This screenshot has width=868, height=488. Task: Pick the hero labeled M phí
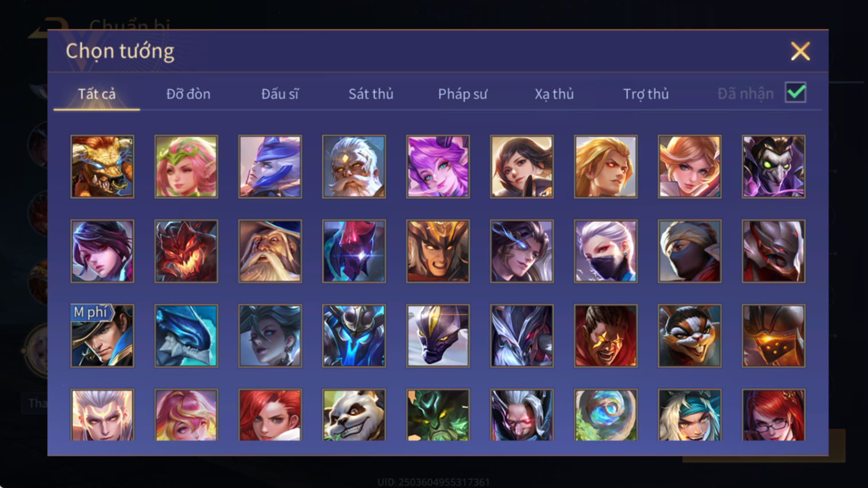click(102, 336)
